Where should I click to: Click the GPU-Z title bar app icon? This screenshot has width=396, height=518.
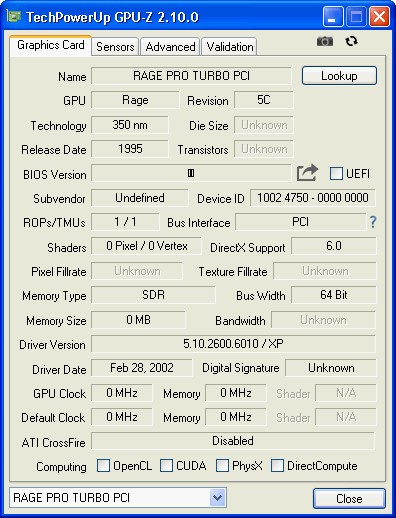coord(14,16)
